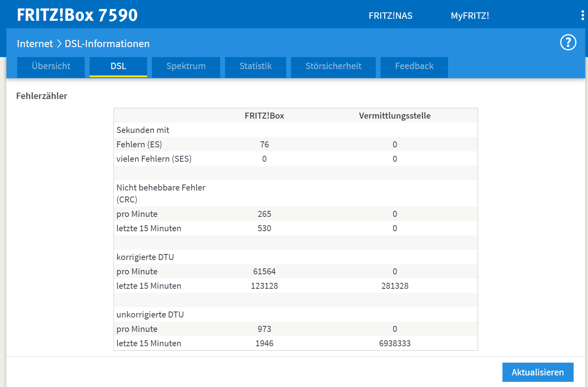The image size is (588, 387).
Task: Click the 'unkorrigierte DTU' label
Action: (x=150, y=315)
